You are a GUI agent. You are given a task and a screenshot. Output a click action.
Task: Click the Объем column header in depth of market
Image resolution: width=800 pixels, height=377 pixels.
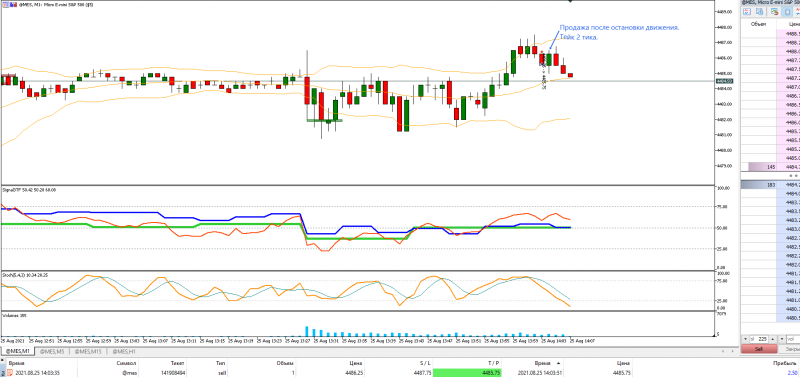pos(758,24)
